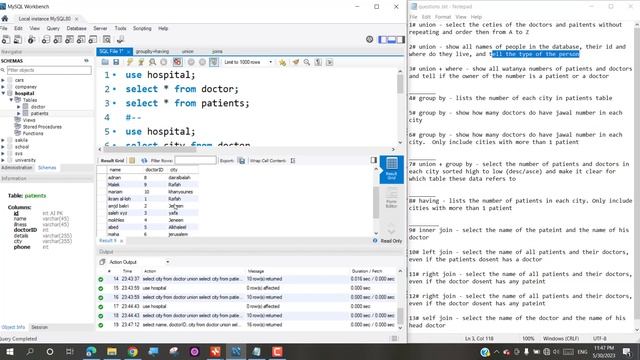Open the Scripting menu

tap(142, 28)
